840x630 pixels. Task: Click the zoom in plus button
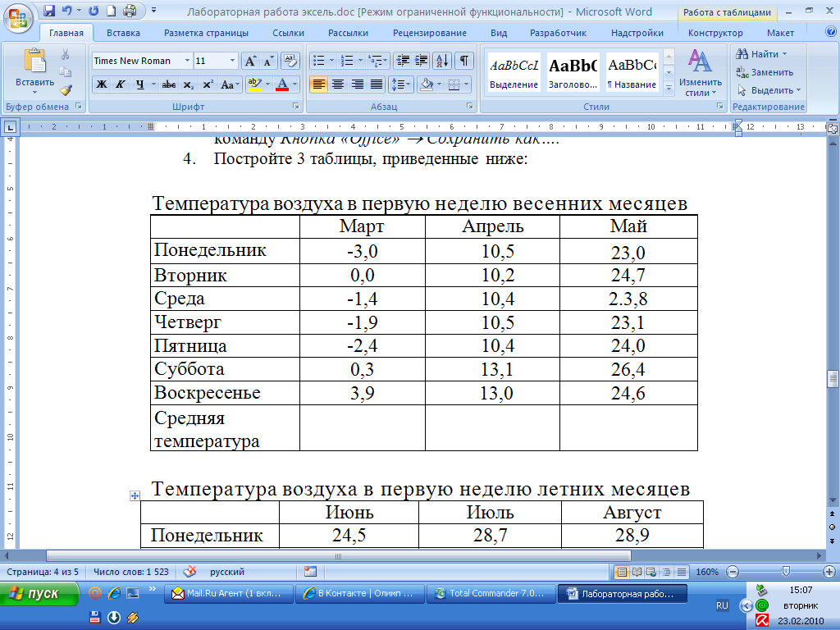point(829,572)
